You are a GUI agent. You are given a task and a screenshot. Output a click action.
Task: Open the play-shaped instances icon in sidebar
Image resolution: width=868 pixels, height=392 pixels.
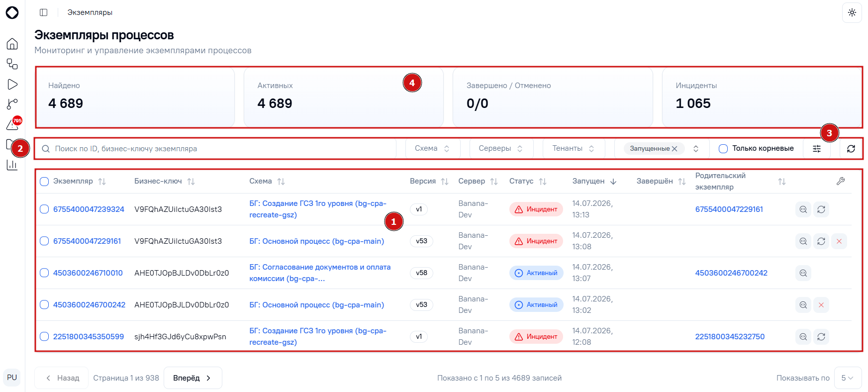coord(12,85)
